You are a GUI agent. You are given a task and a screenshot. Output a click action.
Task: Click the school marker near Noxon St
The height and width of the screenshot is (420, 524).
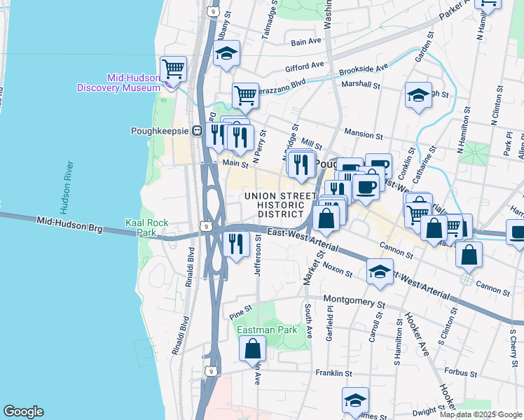(380, 272)
